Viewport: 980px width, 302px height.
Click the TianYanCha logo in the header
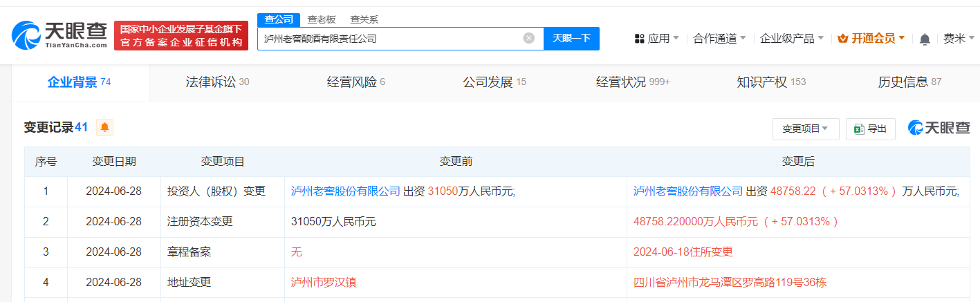pyautogui.click(x=59, y=35)
